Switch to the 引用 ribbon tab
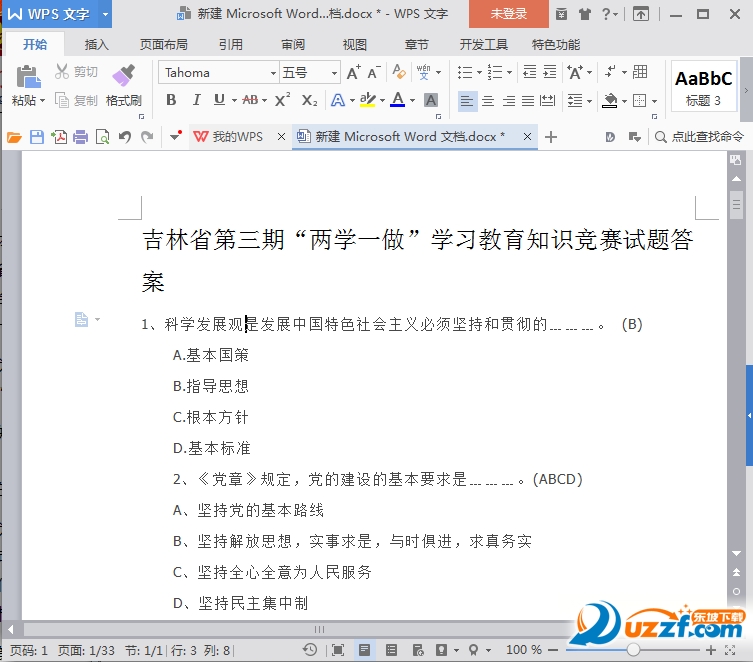The width and height of the screenshot is (753, 662). pyautogui.click(x=231, y=45)
